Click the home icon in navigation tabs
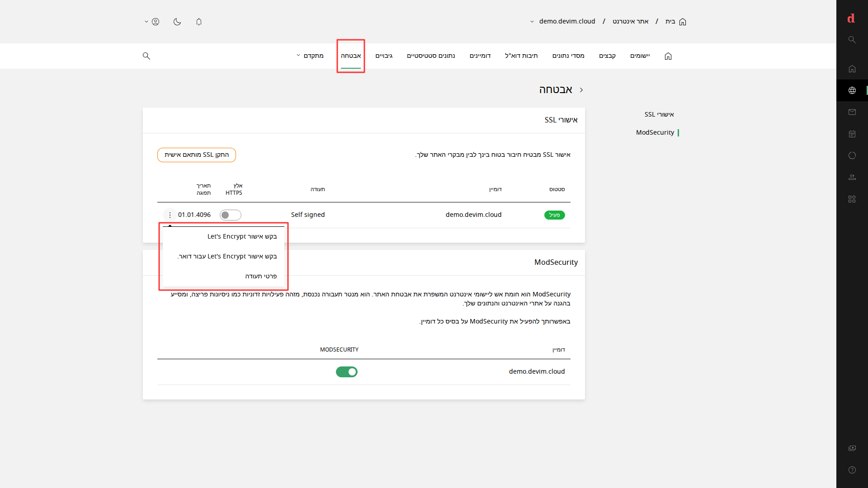 (668, 56)
